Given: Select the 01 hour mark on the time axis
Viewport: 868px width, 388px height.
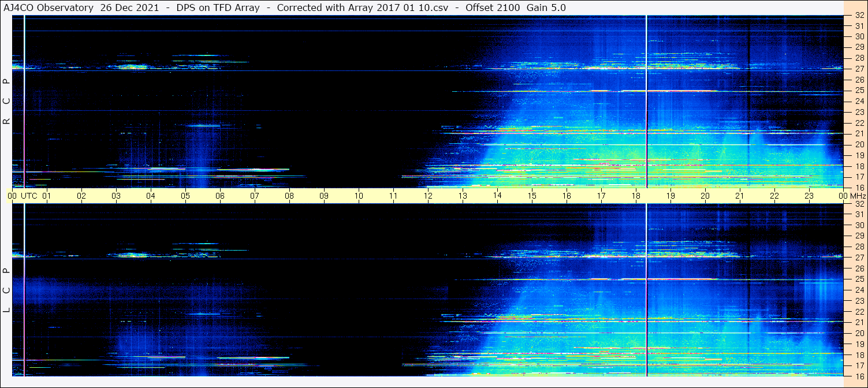Looking at the screenshot, I should tap(47, 196).
